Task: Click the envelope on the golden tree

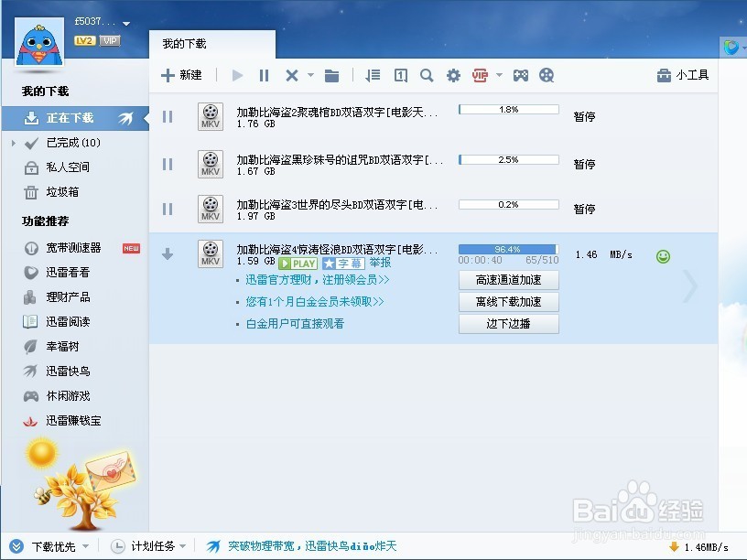Action: coord(111,471)
